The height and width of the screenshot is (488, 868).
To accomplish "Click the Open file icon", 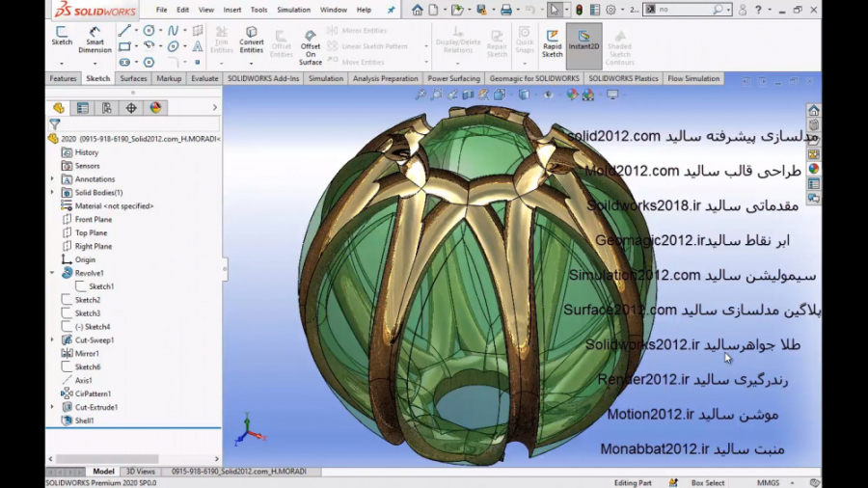I will pos(457,10).
